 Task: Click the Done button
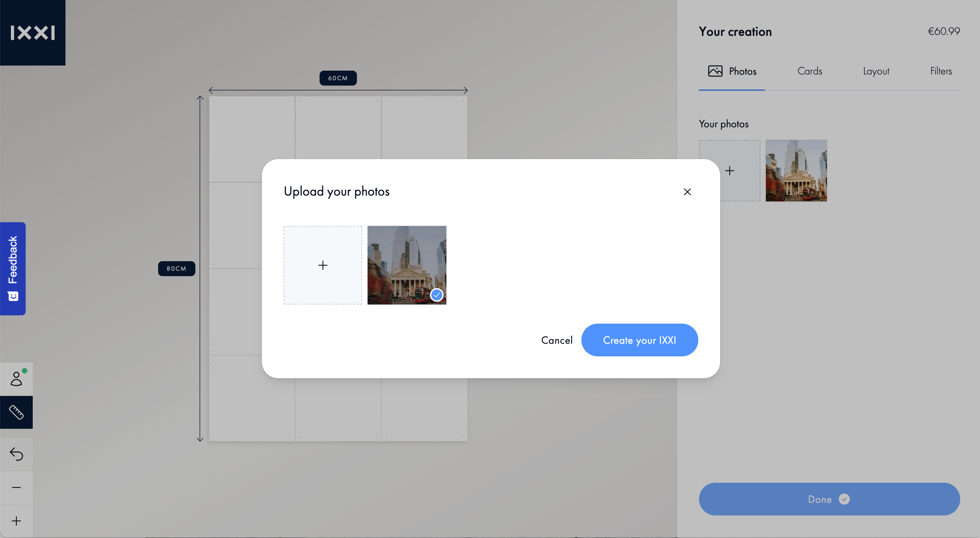pos(829,499)
